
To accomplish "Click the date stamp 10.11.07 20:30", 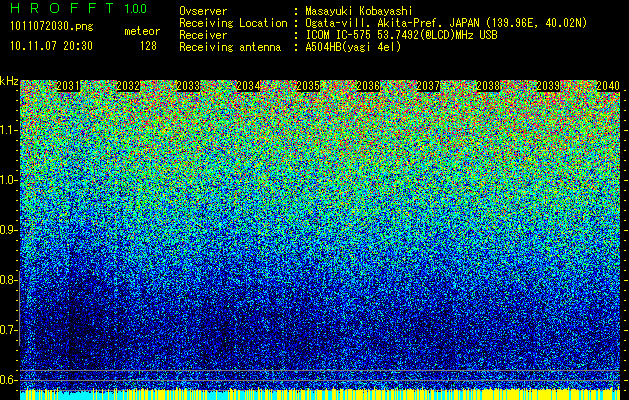I will (51, 46).
